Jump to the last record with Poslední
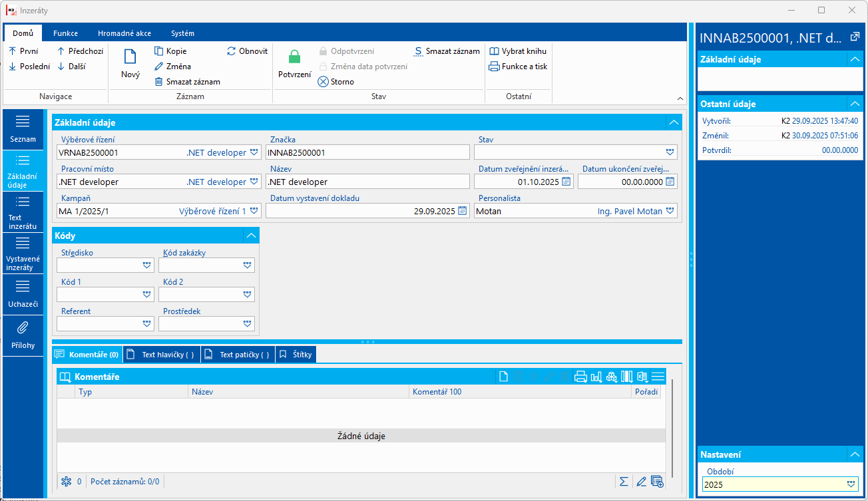The image size is (868, 501). 29,67
